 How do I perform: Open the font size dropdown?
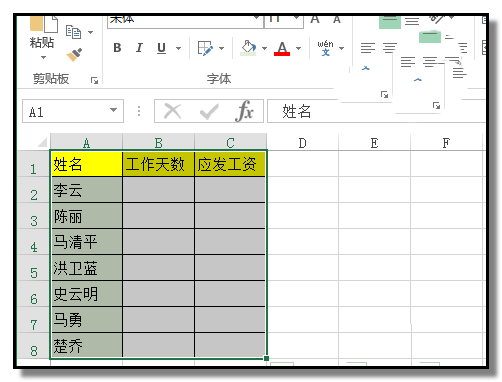296,17
